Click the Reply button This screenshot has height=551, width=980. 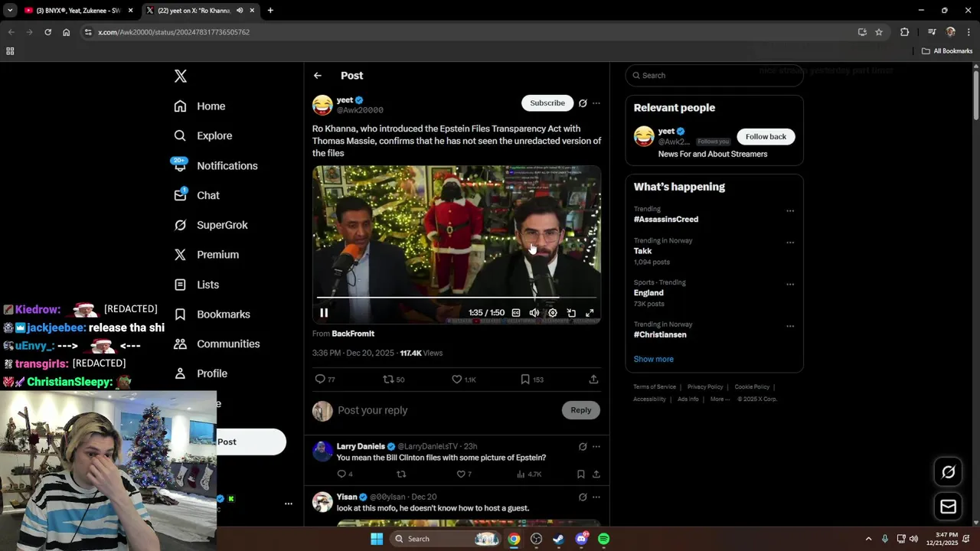click(x=581, y=410)
